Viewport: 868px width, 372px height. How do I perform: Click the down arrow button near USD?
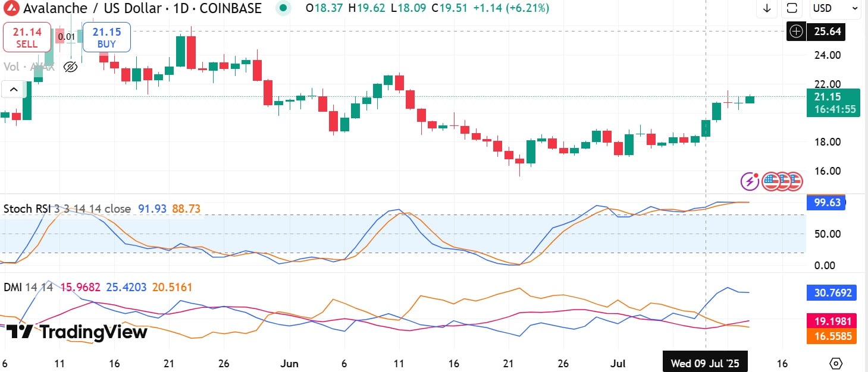click(x=767, y=8)
